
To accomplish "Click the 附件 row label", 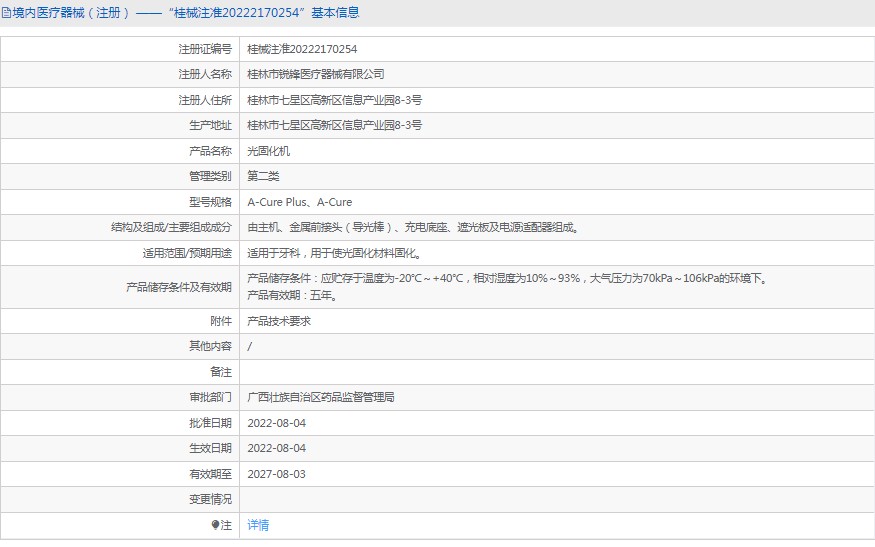I will tap(221, 321).
